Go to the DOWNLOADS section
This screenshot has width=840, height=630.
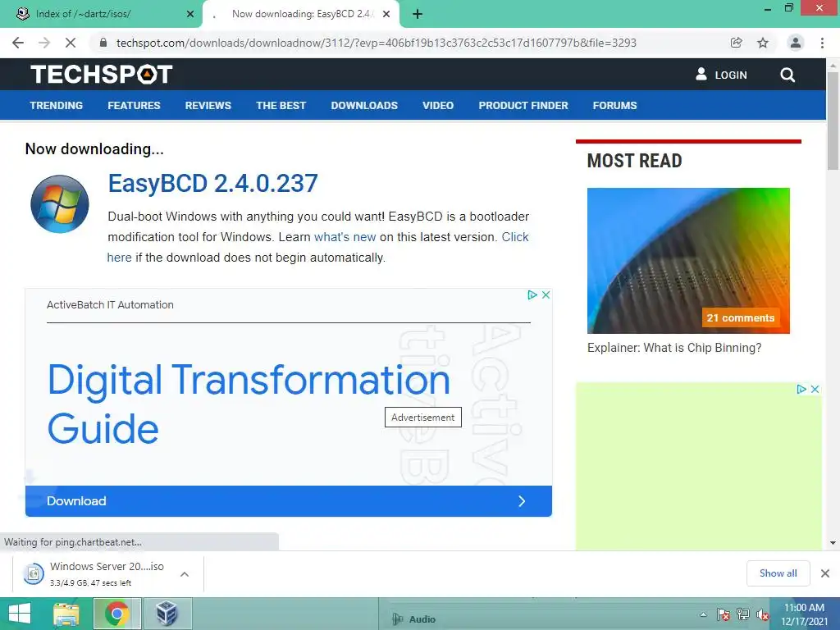pyautogui.click(x=364, y=106)
